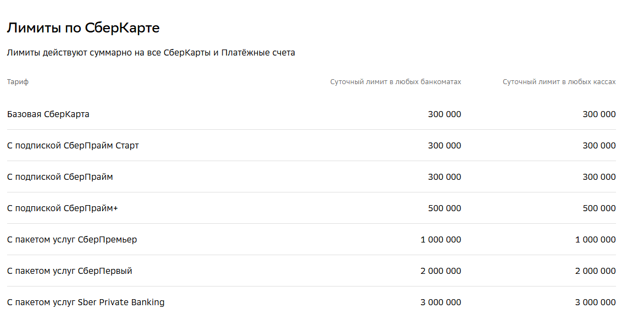Select the "С пакетом услуг СберПремьер" row
Image resolution: width=644 pixels, height=325 pixels.
click(x=72, y=240)
